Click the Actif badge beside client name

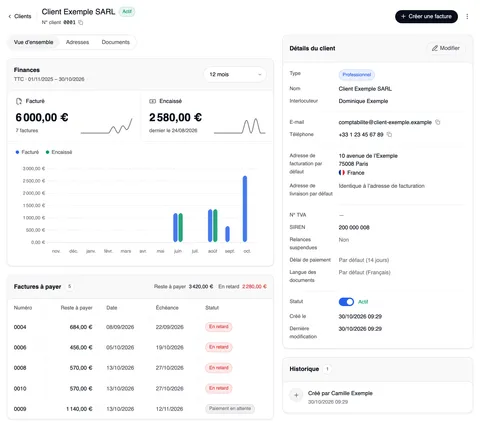point(127,12)
